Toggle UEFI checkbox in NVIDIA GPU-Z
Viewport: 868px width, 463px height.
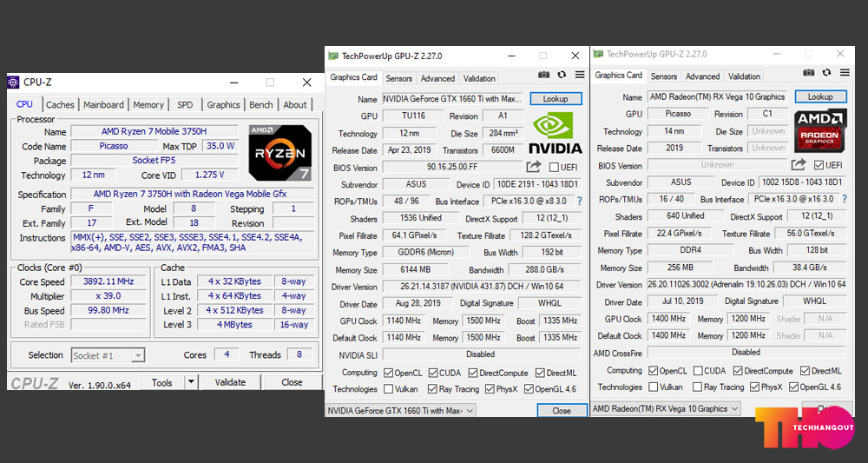coord(554,168)
